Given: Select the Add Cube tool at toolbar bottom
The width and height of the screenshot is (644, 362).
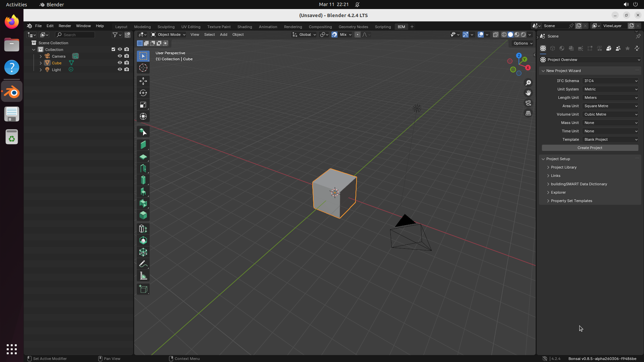Looking at the screenshot, I should [x=143, y=289].
